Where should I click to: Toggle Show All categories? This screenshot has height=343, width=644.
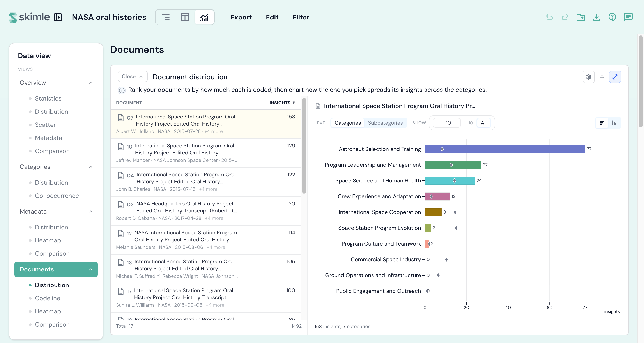[x=483, y=123]
